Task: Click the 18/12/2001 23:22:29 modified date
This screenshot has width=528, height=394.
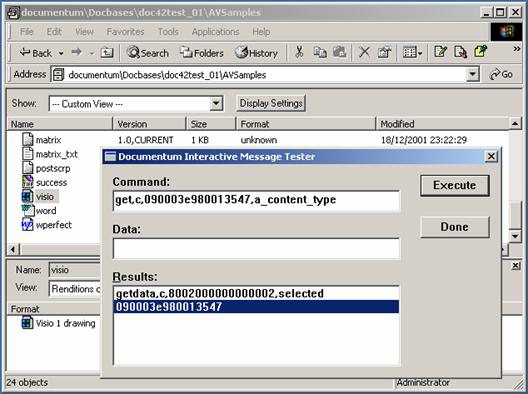Action: pos(424,140)
